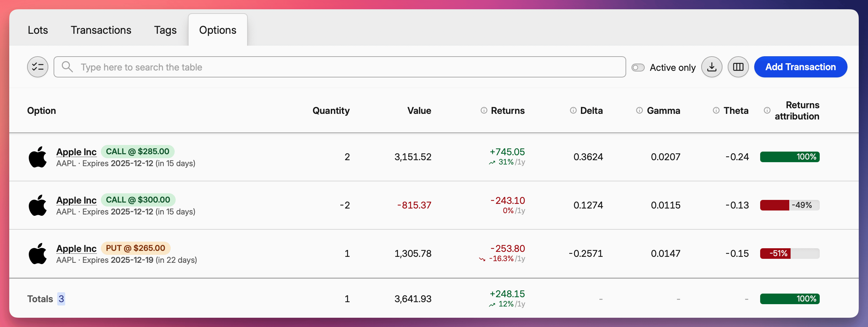This screenshot has height=327, width=868.
Task: Enable the Active only toggle
Action: coord(638,67)
